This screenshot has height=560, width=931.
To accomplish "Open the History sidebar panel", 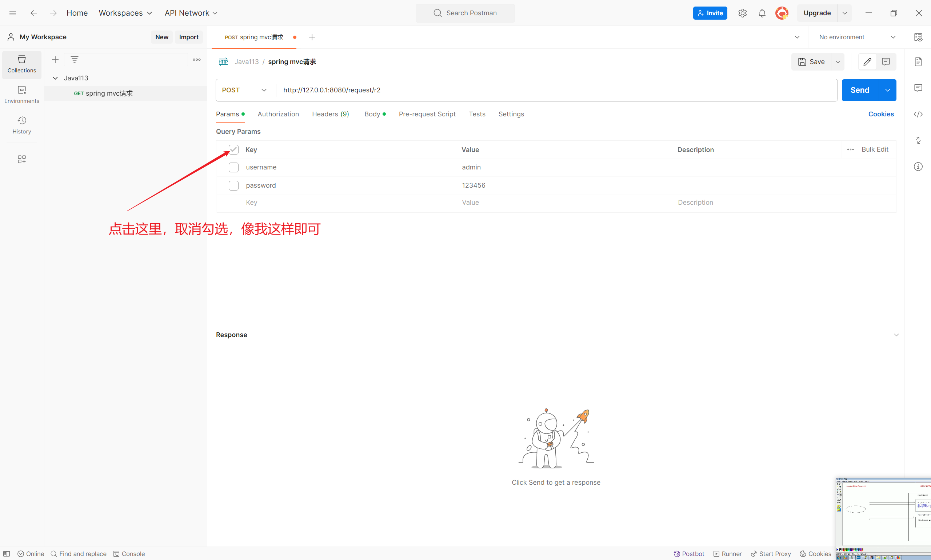I will click(x=21, y=125).
